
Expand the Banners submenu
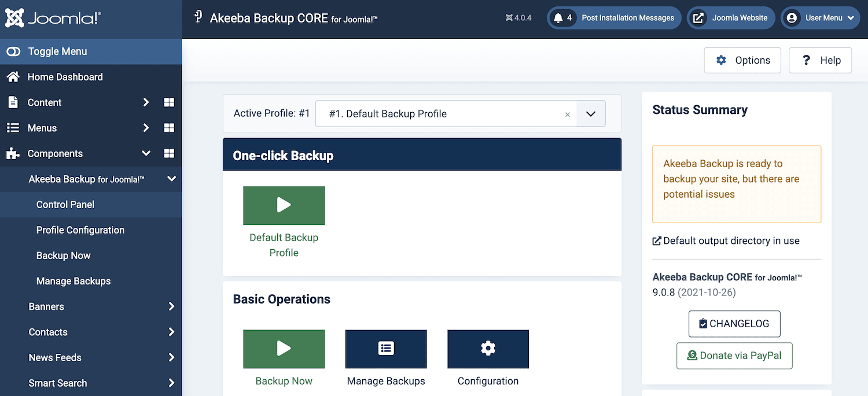[171, 306]
